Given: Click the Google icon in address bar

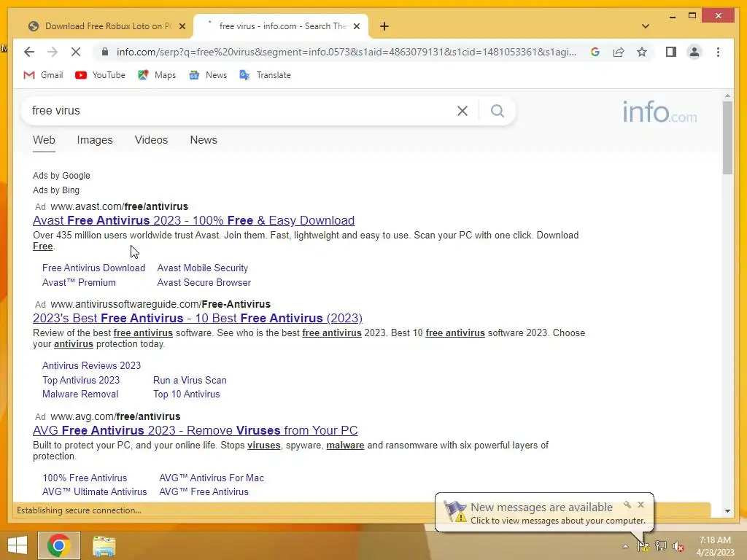Looking at the screenshot, I should pos(595,52).
